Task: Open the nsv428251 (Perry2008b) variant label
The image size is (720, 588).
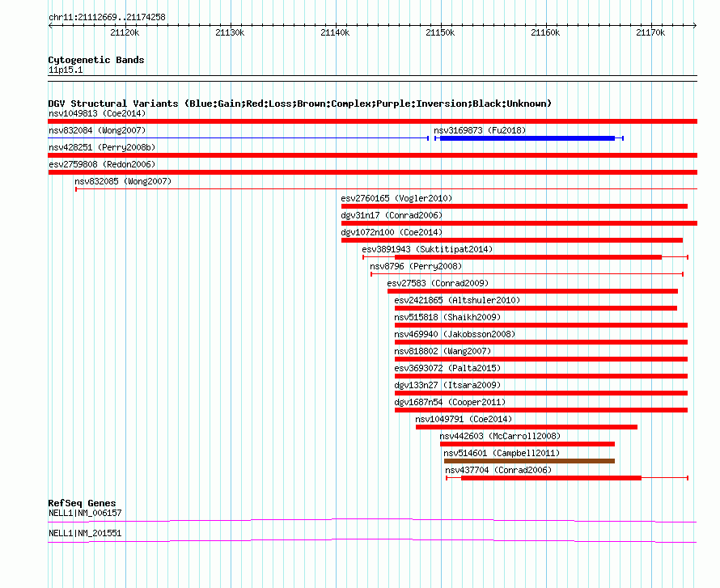Action: (102, 147)
